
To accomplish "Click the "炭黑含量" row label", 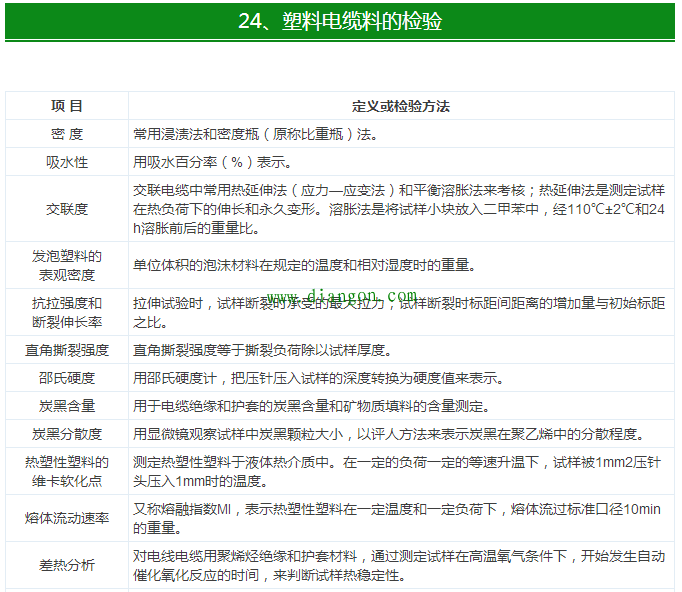I will [67, 406].
